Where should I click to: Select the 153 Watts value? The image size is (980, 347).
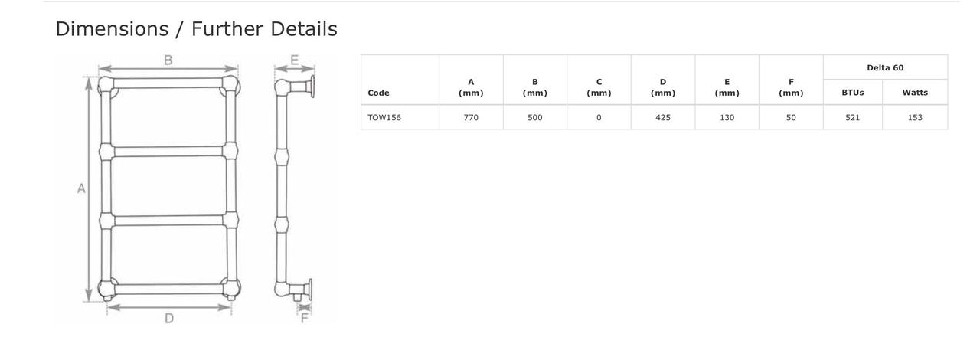915,118
